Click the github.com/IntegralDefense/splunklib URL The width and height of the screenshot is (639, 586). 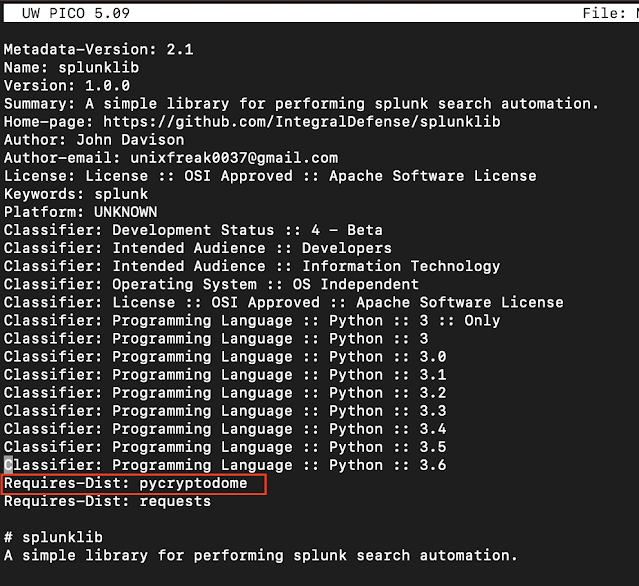[x=302, y=121]
